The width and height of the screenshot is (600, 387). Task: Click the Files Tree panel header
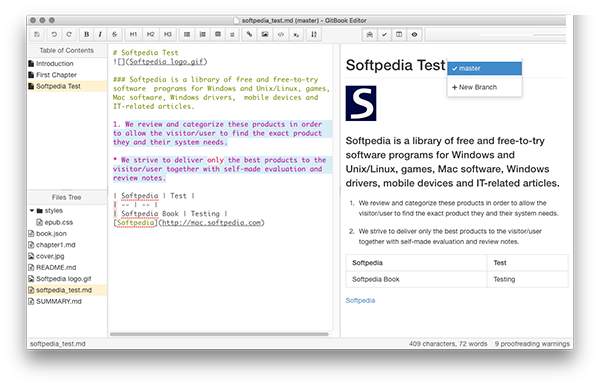[67, 198]
